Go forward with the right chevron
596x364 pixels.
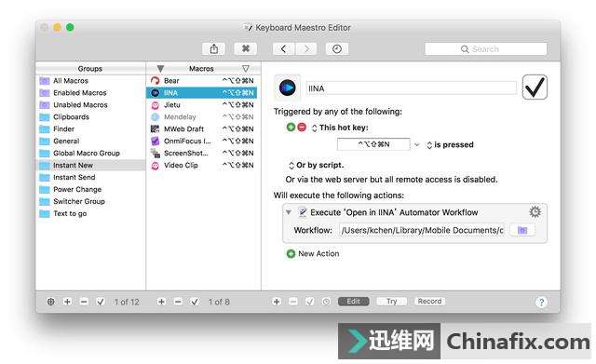click(306, 49)
